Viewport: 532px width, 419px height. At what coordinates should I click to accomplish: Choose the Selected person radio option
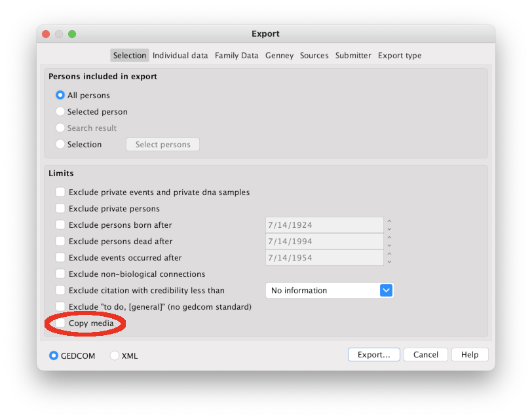tap(61, 112)
